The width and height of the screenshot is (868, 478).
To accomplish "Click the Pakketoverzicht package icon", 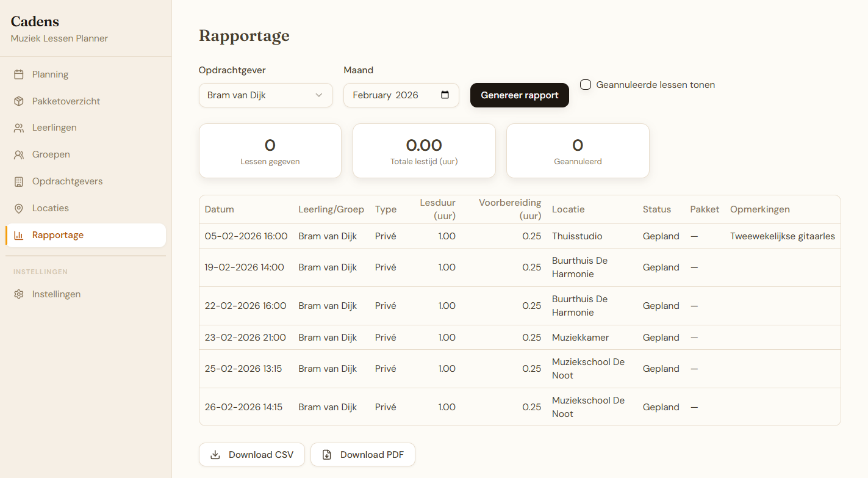I will [19, 101].
